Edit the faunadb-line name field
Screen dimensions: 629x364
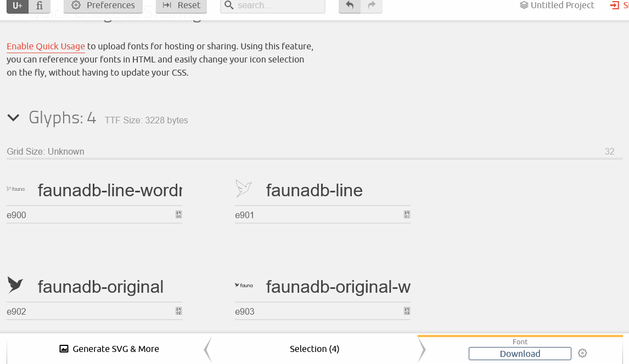coord(338,190)
